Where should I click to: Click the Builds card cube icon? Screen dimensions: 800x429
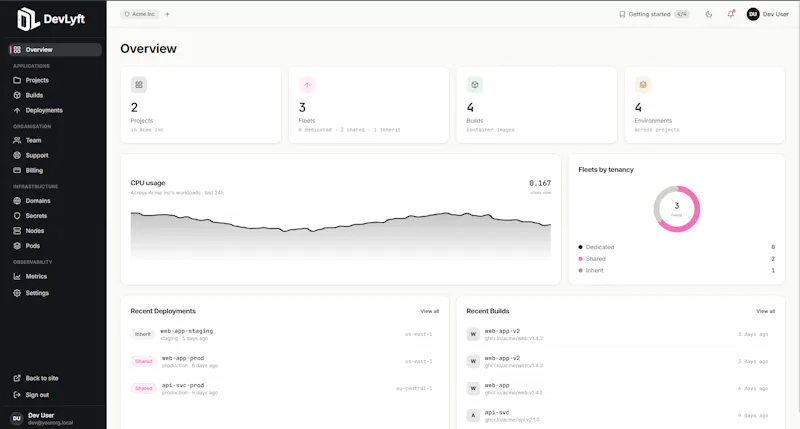475,85
